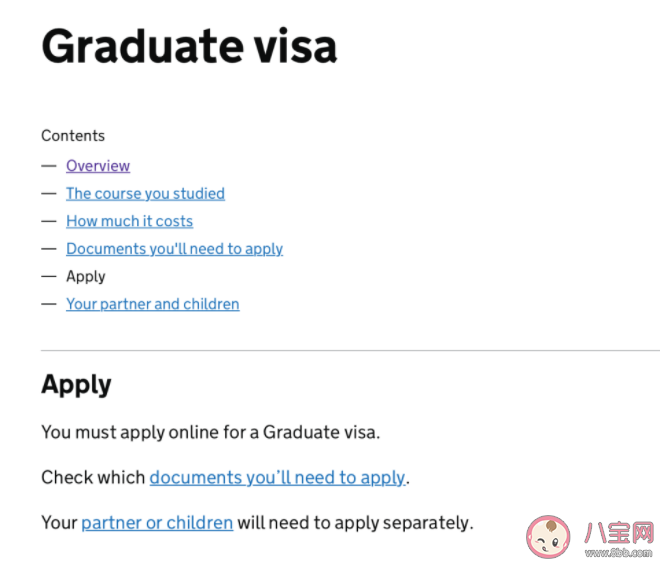Click the 'Graduate visa' page title

coord(189,46)
